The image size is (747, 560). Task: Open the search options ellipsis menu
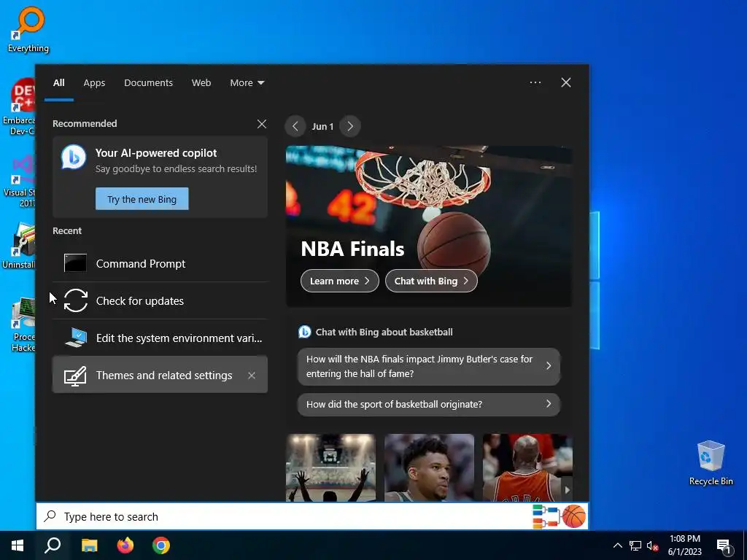click(x=535, y=82)
